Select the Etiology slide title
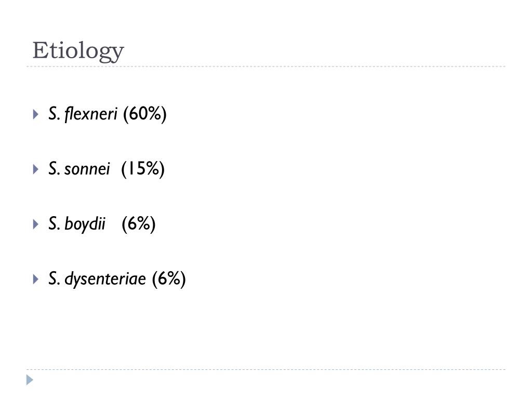Screen dimensions: 532x399 [78, 51]
